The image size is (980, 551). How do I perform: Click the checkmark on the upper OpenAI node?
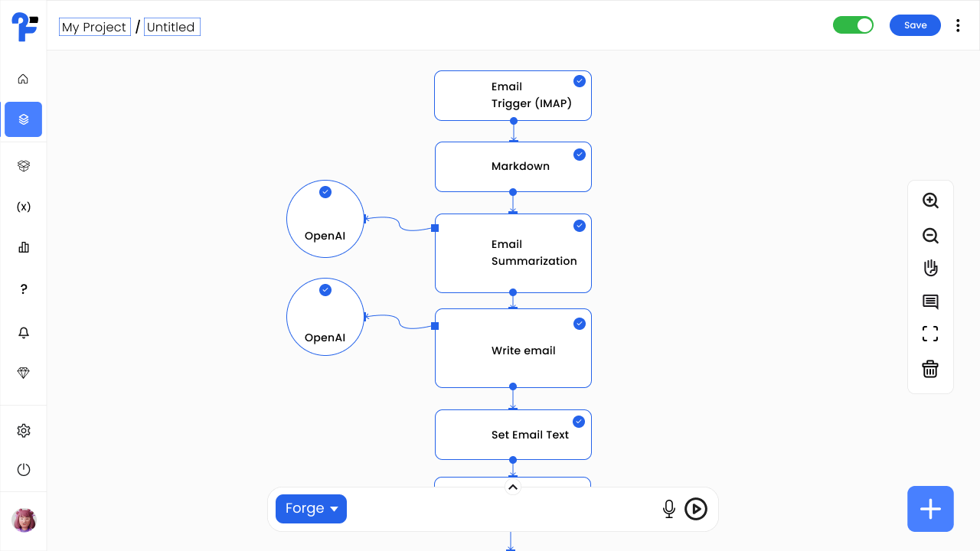point(325,192)
